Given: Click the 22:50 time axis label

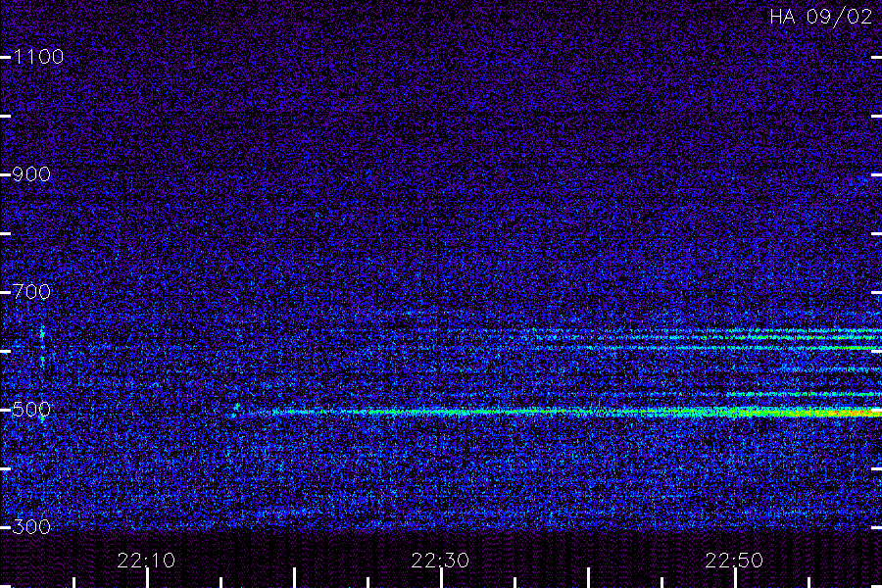Looking at the screenshot, I should click(734, 561).
